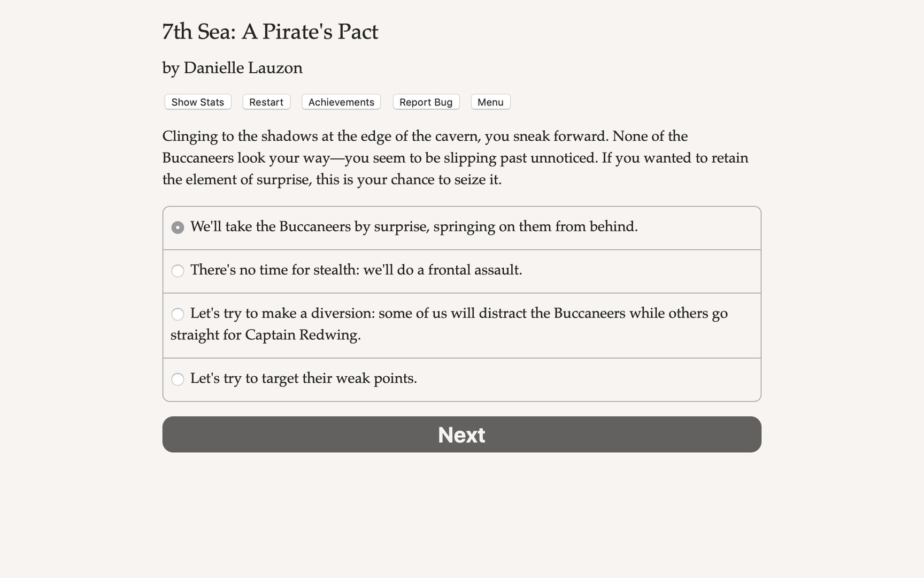Restart the game

[266, 102]
